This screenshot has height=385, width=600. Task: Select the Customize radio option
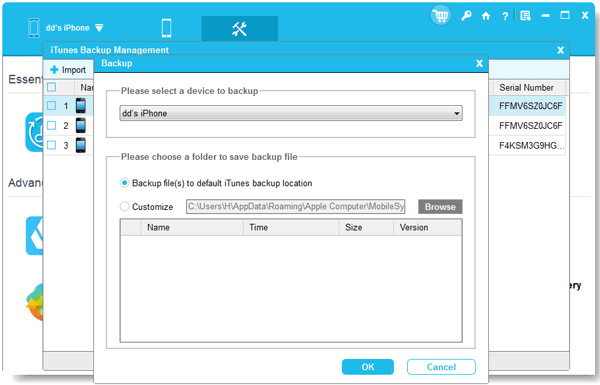point(124,207)
